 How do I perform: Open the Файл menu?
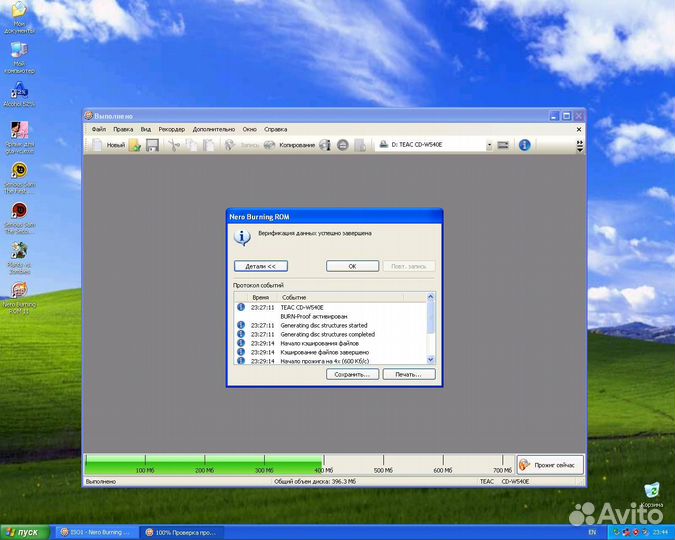(x=98, y=129)
